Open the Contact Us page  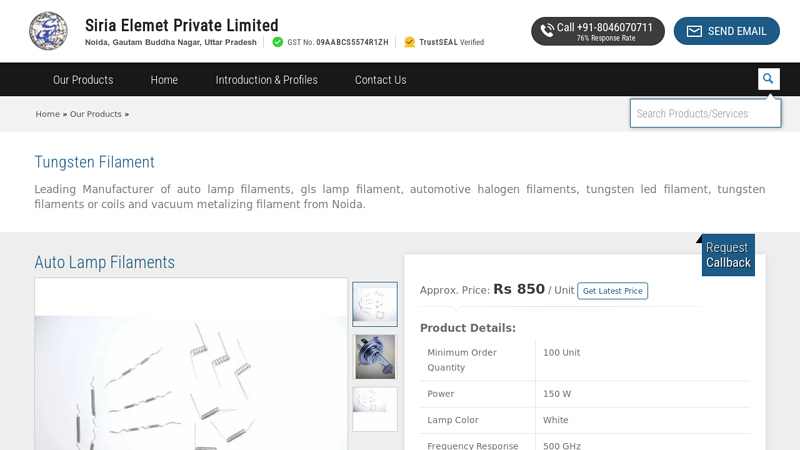pyautogui.click(x=380, y=80)
